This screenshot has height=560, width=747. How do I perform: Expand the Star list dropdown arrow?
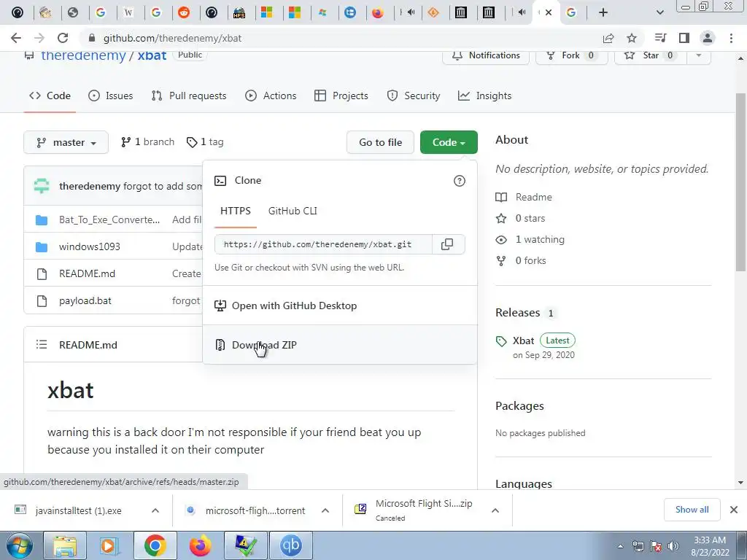pos(698,55)
